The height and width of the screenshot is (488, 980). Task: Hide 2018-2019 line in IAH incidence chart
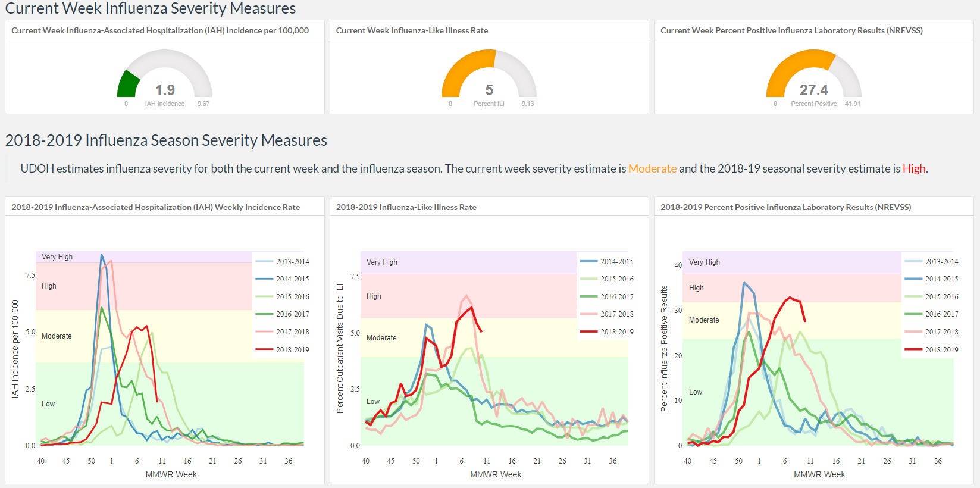(282, 349)
